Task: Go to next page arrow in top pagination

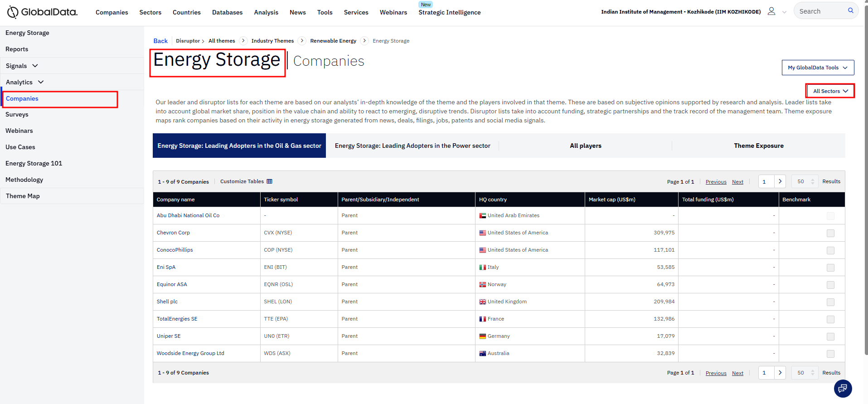Action: pos(780,181)
